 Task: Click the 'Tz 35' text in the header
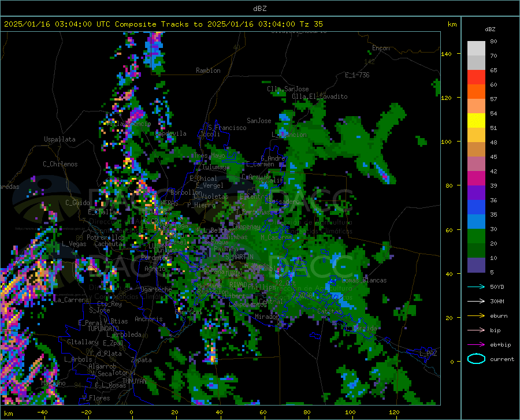click(x=311, y=24)
